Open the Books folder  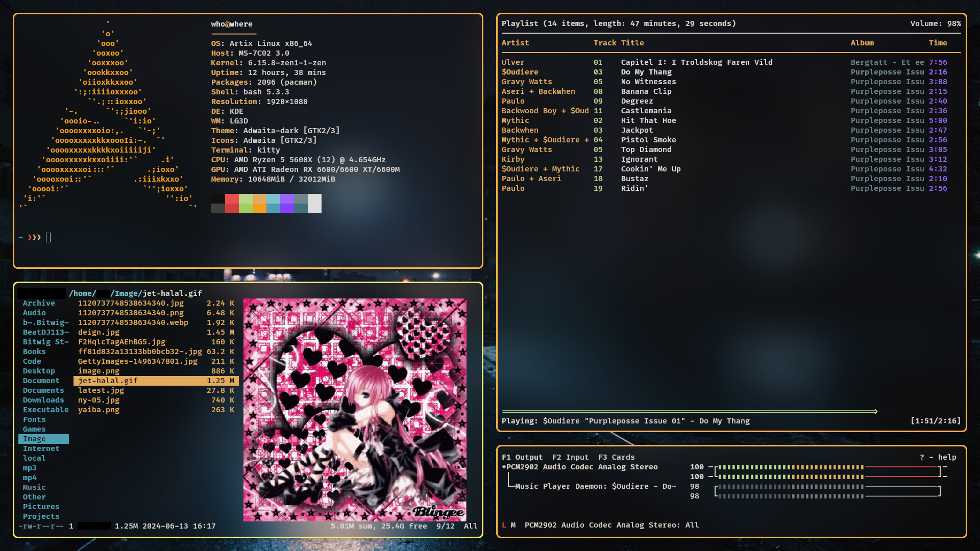coord(34,352)
